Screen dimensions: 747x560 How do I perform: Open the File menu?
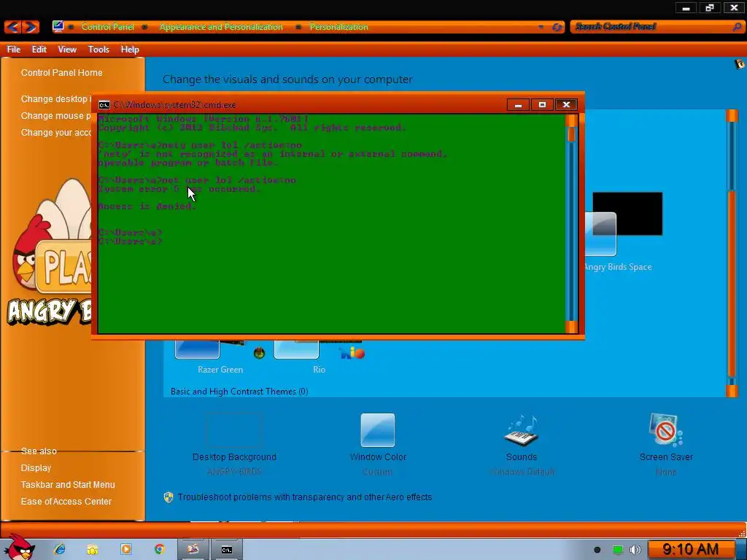13,50
